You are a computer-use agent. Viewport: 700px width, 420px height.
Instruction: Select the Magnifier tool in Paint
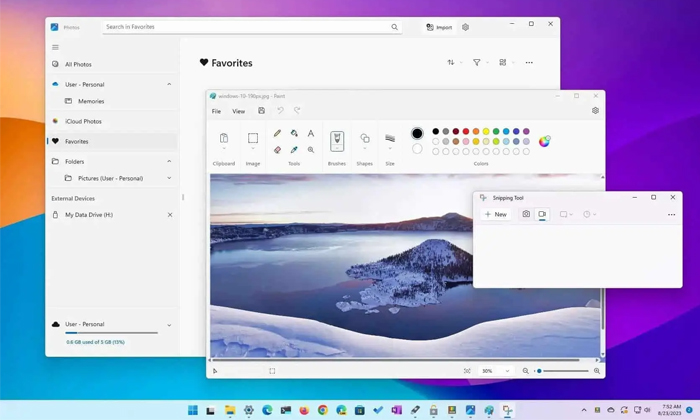311,150
